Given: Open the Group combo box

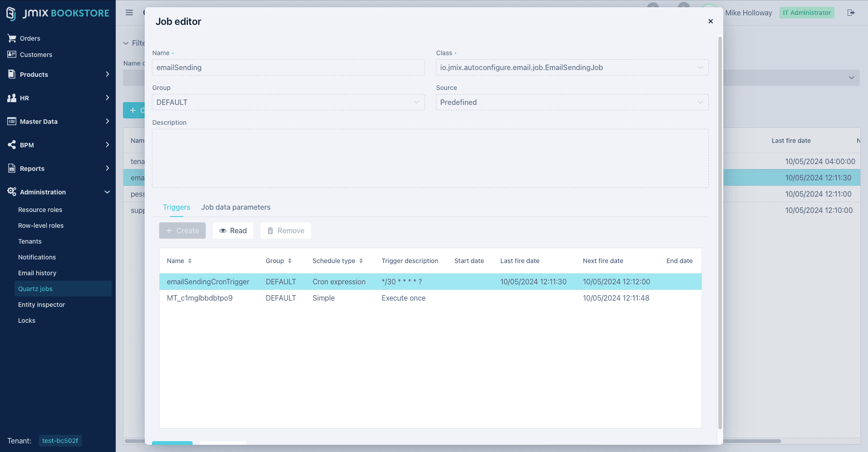Looking at the screenshot, I should tap(416, 102).
